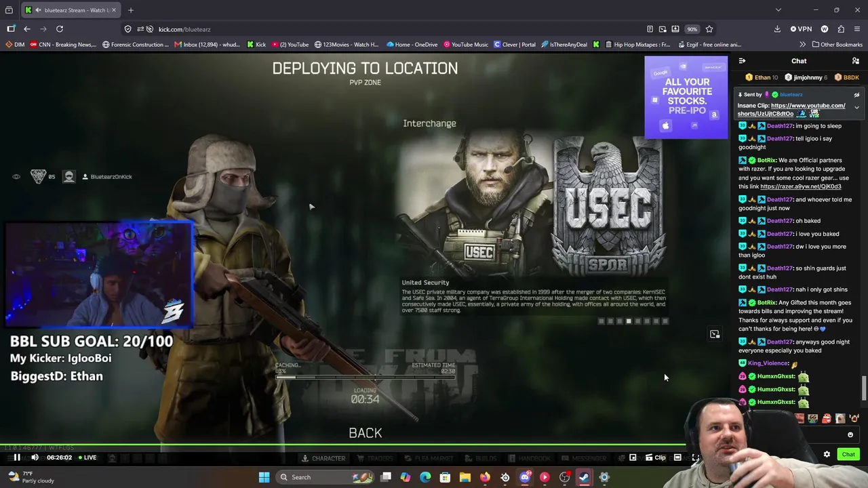Open the browser downloads icon

coord(777,29)
